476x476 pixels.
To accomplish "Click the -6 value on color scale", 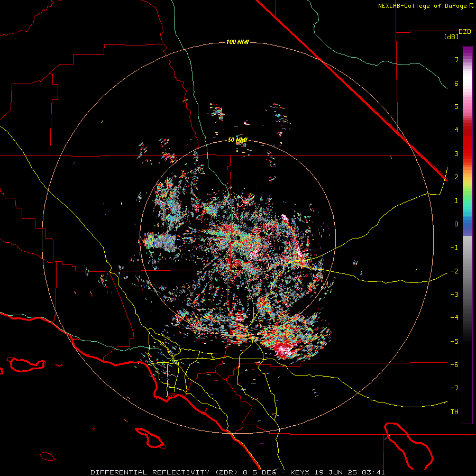I will pyautogui.click(x=454, y=365).
